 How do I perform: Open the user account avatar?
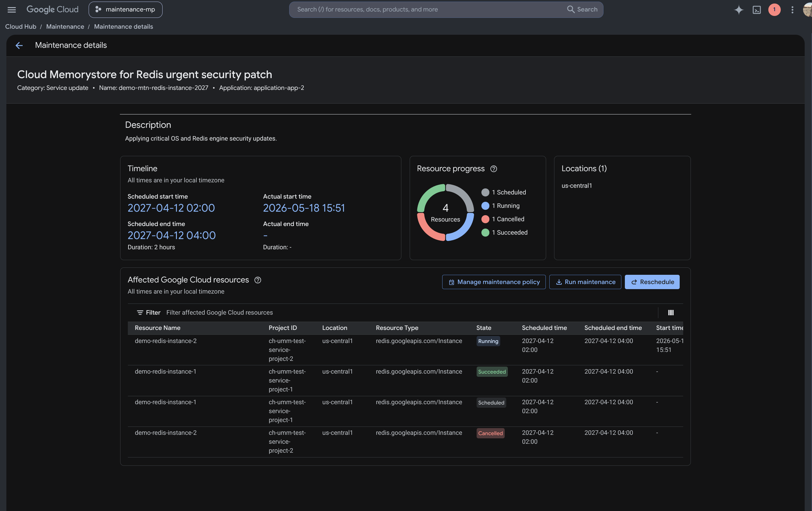pyautogui.click(x=807, y=10)
